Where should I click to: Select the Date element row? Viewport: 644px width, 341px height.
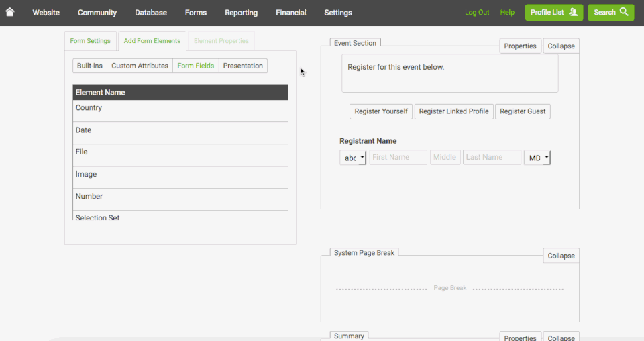click(180, 133)
